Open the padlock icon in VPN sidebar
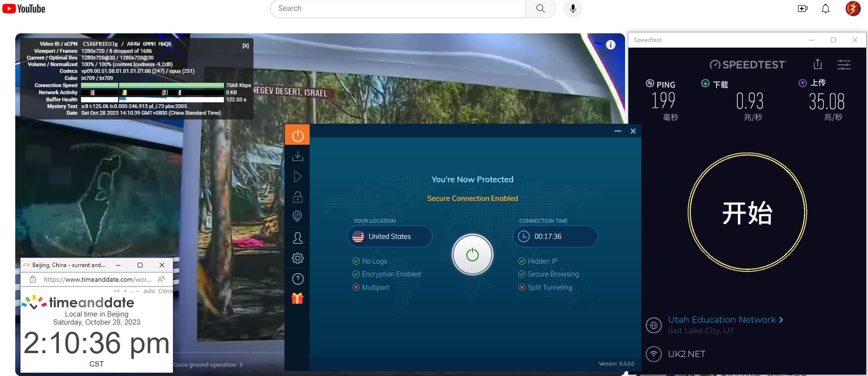This screenshot has width=868, height=376. 298,197
